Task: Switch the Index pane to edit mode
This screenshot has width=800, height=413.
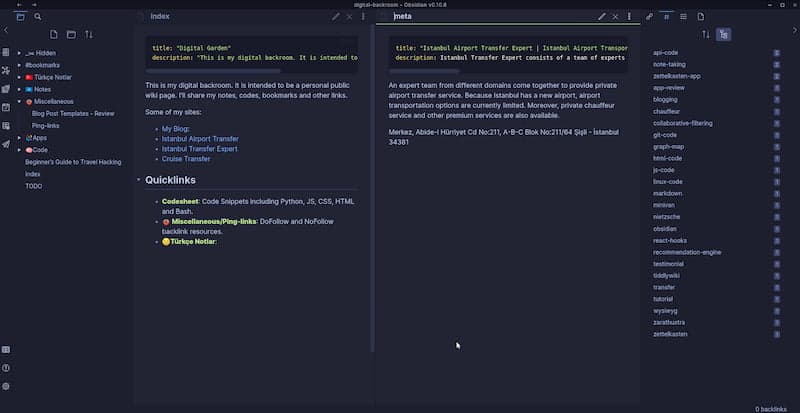Action: tap(335, 17)
